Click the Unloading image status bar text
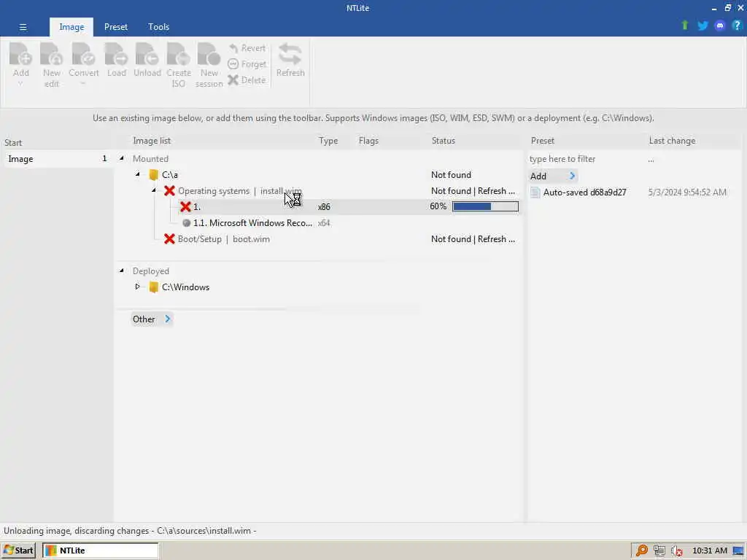 [x=130, y=531]
